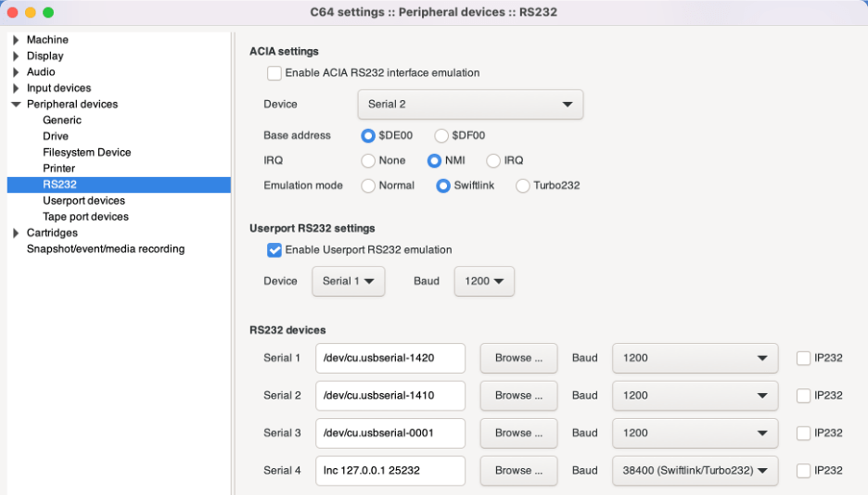This screenshot has height=495, width=868.
Task: Open the ACIA Device Serial 2 dropdown
Action: point(469,105)
